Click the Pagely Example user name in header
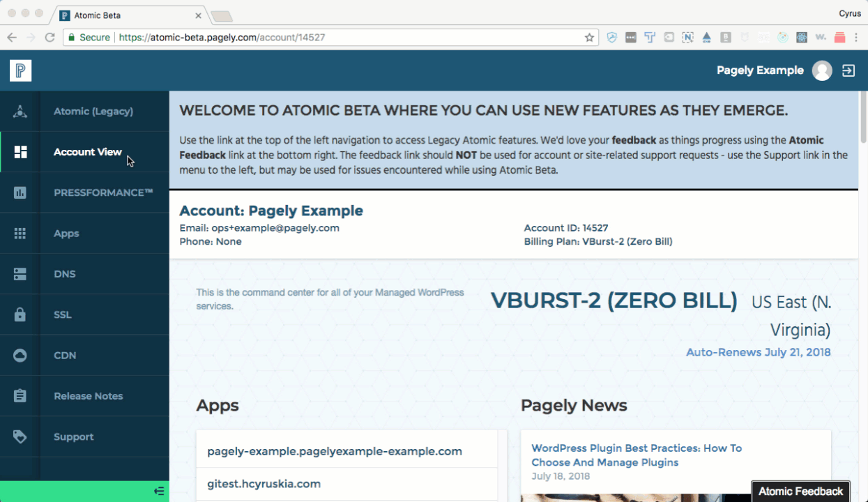This screenshot has height=502, width=868. [x=760, y=70]
